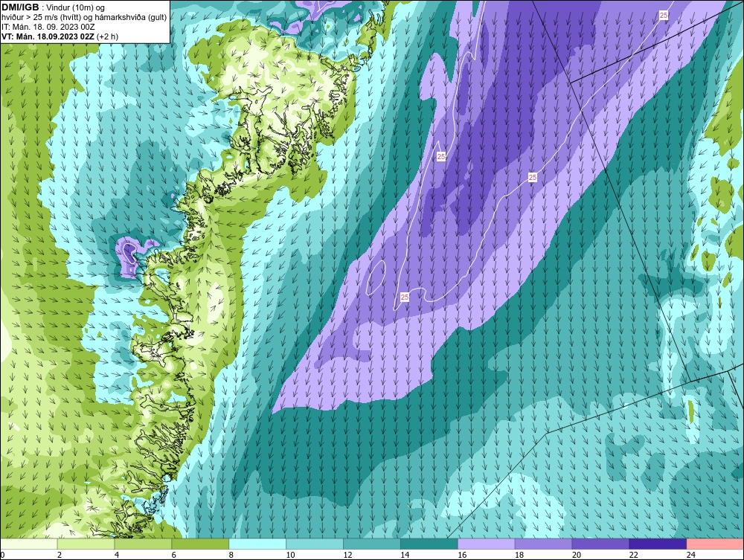744x560 pixels.
Task: Click the 'VT: Mán. 18.09.2023 02Z' valid time line
Action: [48, 36]
